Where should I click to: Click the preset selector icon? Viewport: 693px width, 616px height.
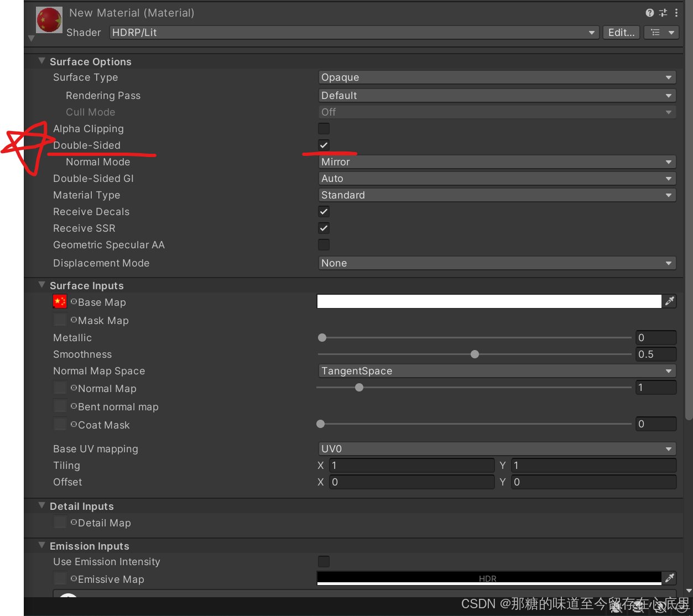663,12
